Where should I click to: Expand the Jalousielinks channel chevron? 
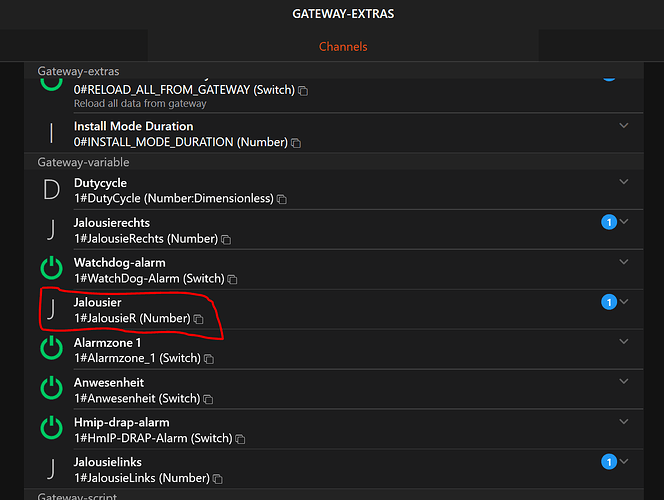pos(625,461)
